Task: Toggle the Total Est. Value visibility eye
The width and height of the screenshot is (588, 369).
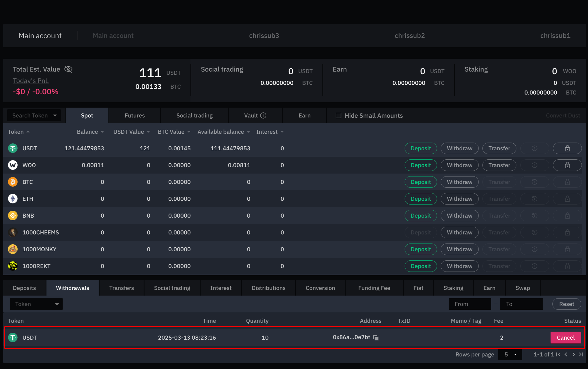Action: [68, 69]
